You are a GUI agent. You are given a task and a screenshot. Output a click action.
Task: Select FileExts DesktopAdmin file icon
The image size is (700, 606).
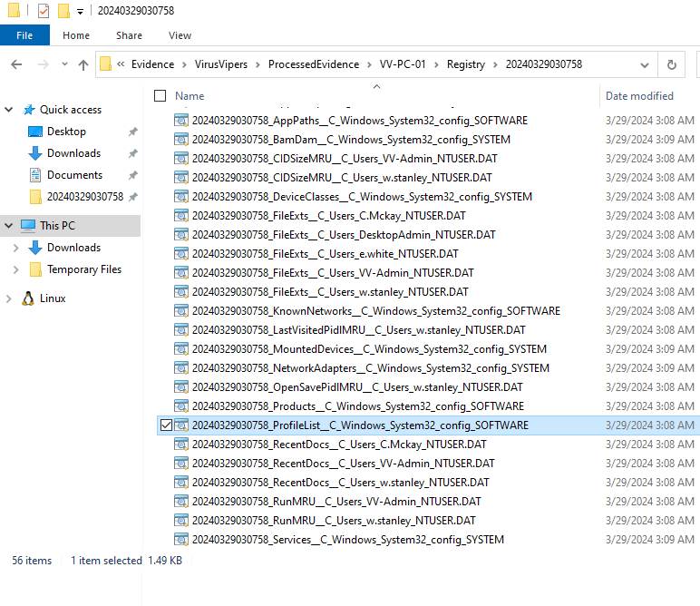(180, 235)
